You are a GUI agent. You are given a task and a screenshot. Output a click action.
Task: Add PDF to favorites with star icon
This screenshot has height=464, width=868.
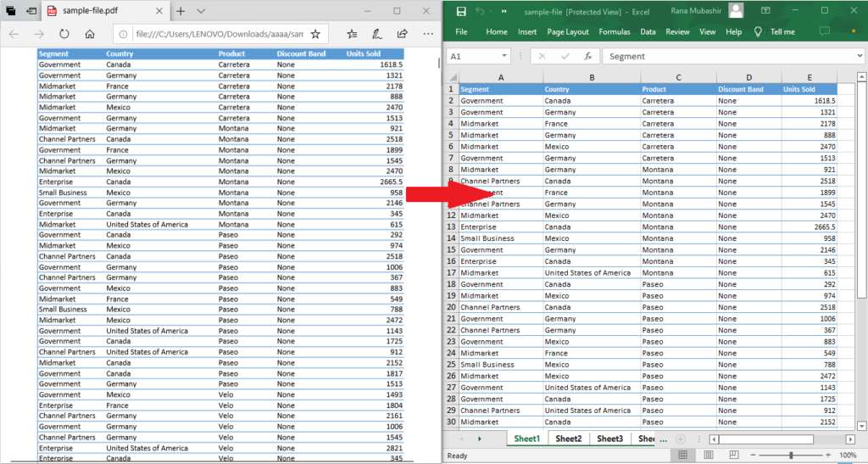pos(315,34)
